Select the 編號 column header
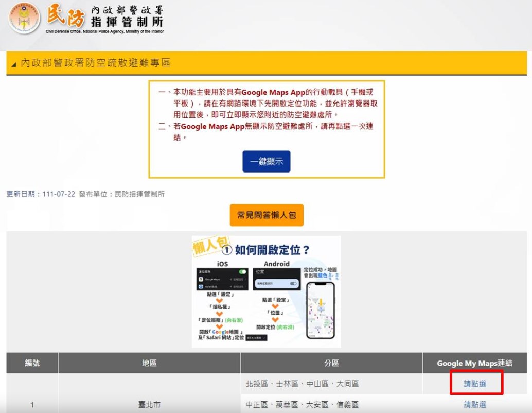Image resolution: width=532 pixels, height=413 pixels. coord(32,363)
